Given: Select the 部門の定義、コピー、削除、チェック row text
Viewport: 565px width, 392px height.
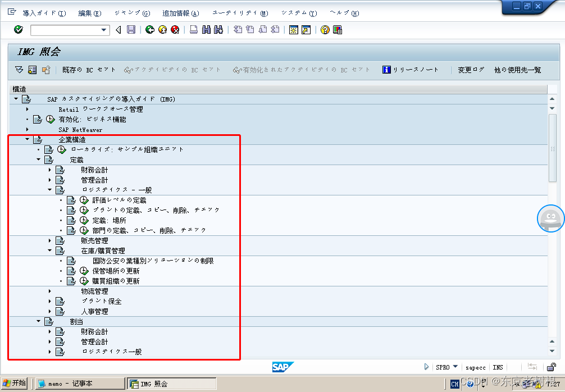Looking at the screenshot, I should (x=149, y=230).
